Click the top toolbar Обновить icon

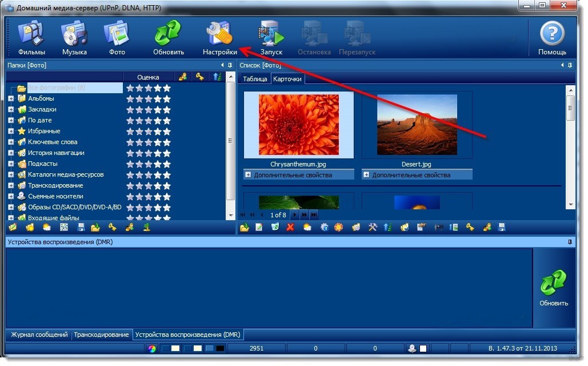[169, 38]
